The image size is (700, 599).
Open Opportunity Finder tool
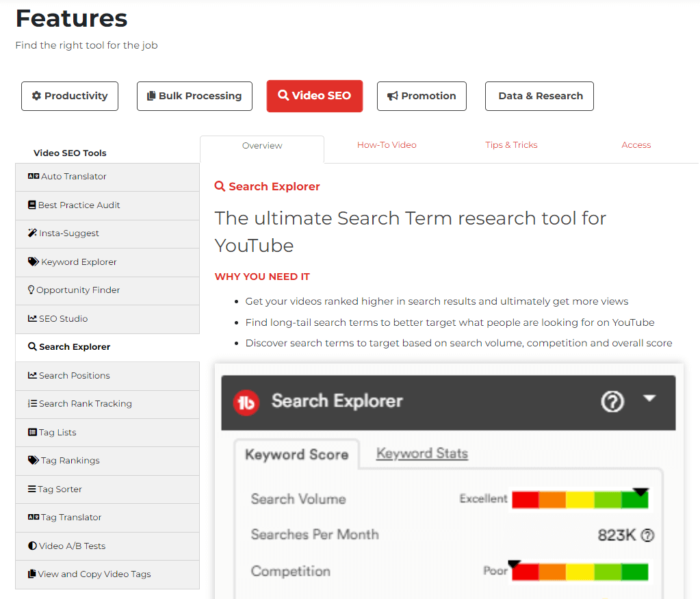pos(107,290)
